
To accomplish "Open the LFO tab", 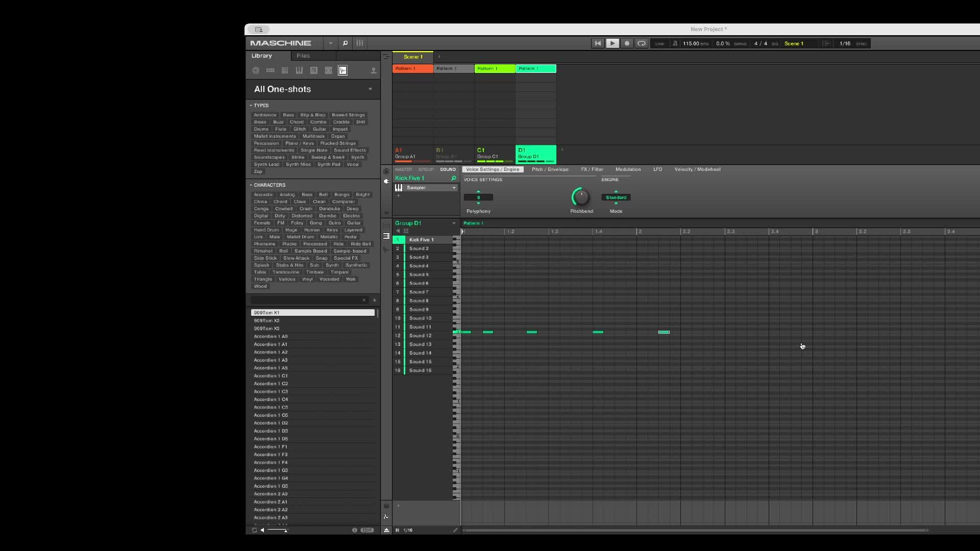I will click(x=657, y=169).
